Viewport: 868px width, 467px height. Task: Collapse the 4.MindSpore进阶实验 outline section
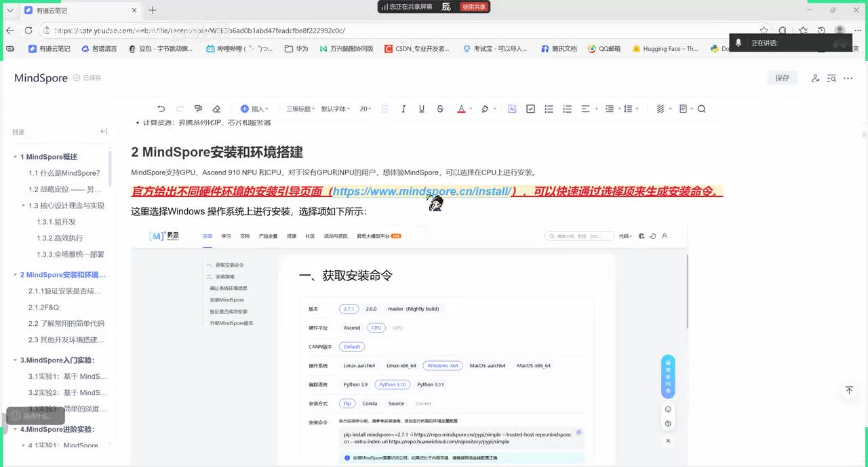tap(15, 430)
